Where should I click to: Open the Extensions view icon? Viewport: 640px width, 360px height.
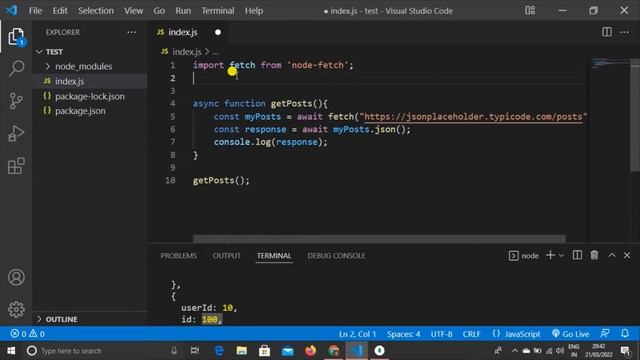pyautogui.click(x=16, y=166)
